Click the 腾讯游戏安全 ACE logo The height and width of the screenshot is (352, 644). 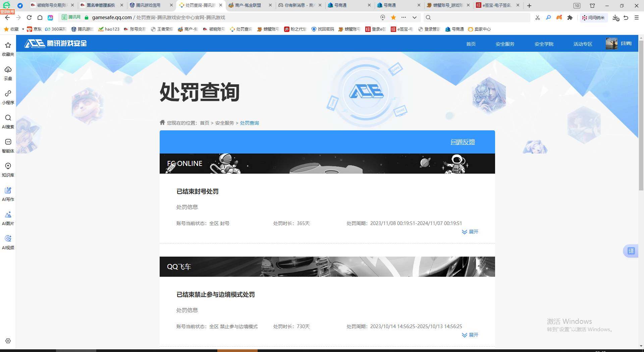tap(55, 44)
